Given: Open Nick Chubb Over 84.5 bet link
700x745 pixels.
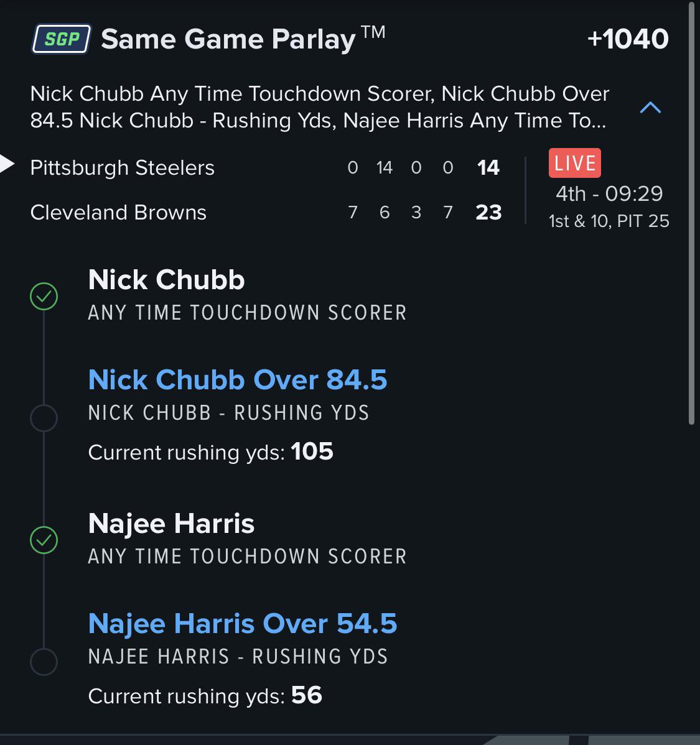Looking at the screenshot, I should pyautogui.click(x=238, y=379).
